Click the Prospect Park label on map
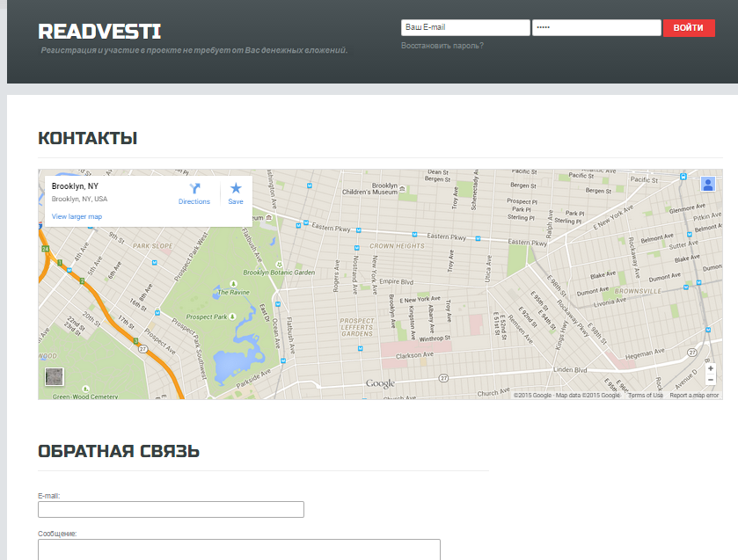The image size is (738, 560). point(208,316)
